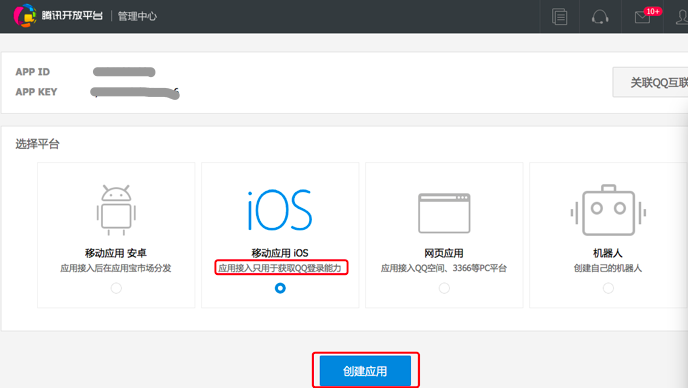Click the text 创建自己的机器人
688x389 pixels.
point(608,268)
